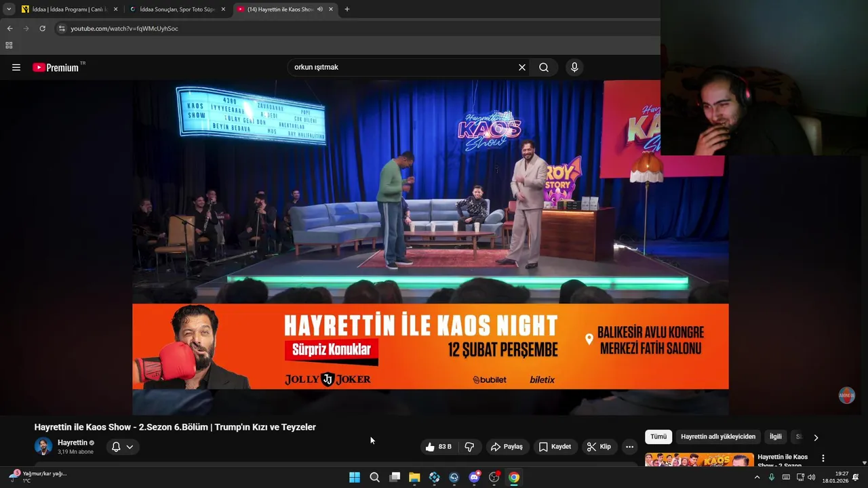The width and height of the screenshot is (868, 488).
Task: Open File Explorer from taskbar
Action: tap(414, 477)
